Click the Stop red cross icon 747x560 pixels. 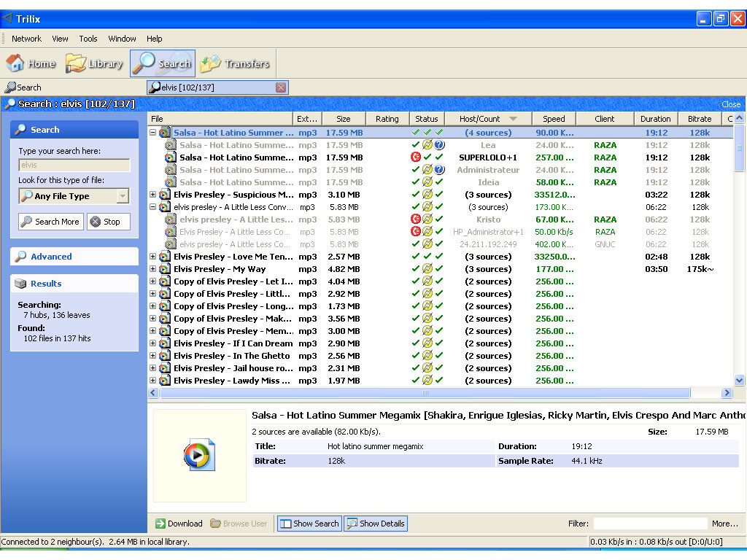96,222
